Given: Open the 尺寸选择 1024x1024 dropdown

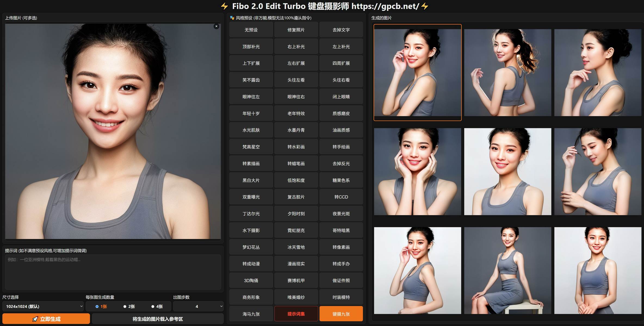Looking at the screenshot, I should click(x=43, y=306).
